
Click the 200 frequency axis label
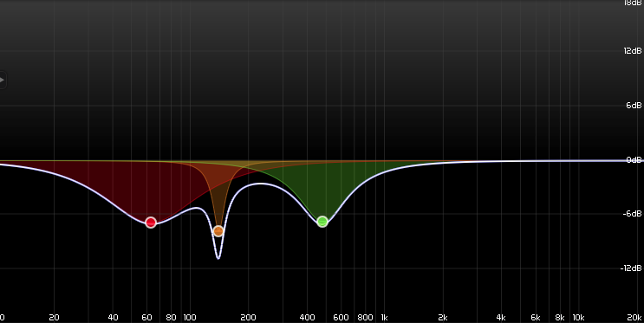248,318
